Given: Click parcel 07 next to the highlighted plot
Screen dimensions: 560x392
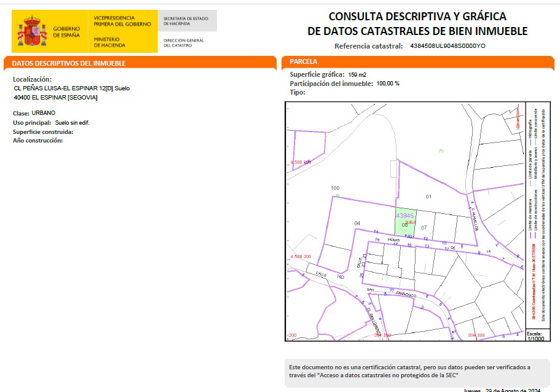Looking at the screenshot, I should 424,227.
